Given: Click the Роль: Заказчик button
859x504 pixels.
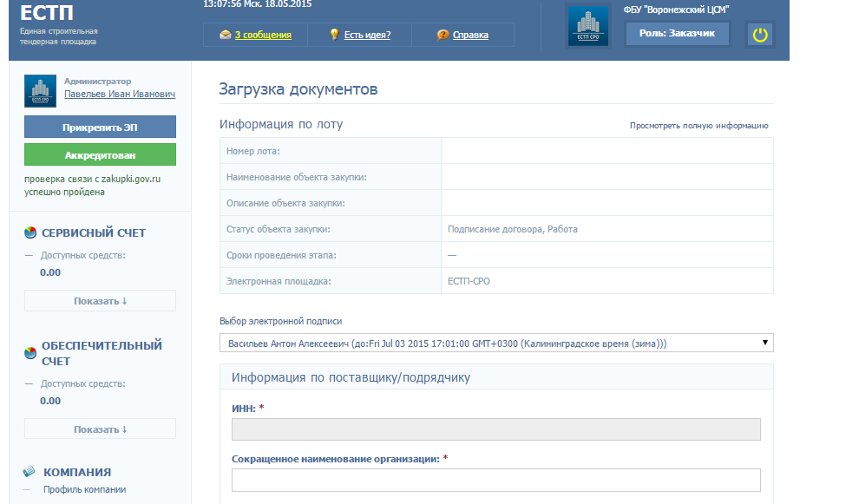Looking at the screenshot, I should [x=677, y=34].
